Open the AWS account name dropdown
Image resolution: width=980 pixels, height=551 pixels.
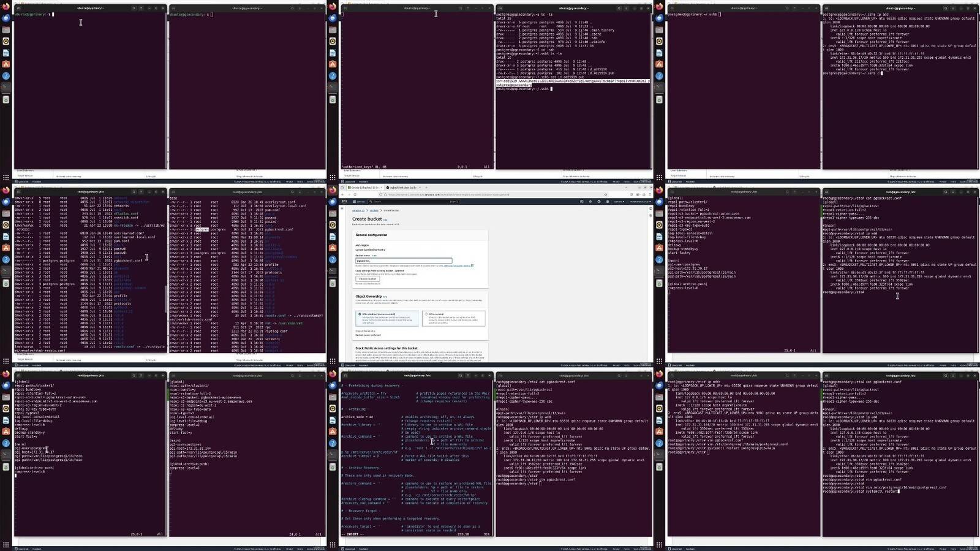click(641, 202)
